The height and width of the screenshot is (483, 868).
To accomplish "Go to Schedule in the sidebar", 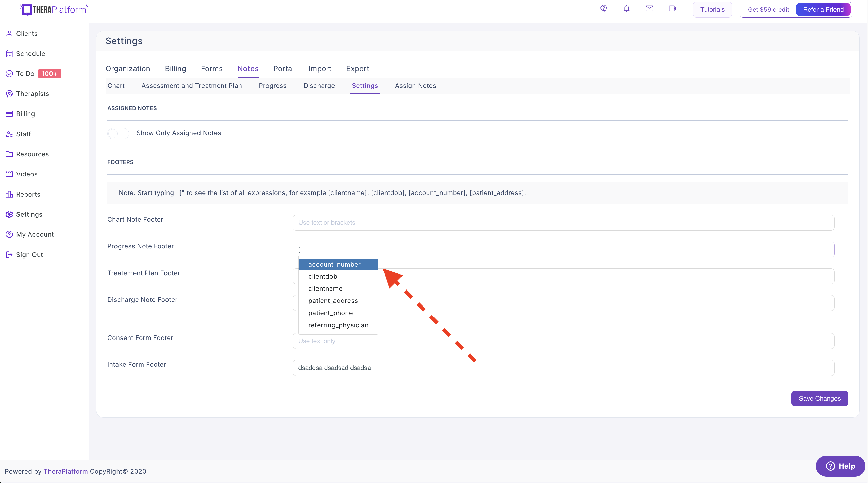I will (x=30, y=54).
